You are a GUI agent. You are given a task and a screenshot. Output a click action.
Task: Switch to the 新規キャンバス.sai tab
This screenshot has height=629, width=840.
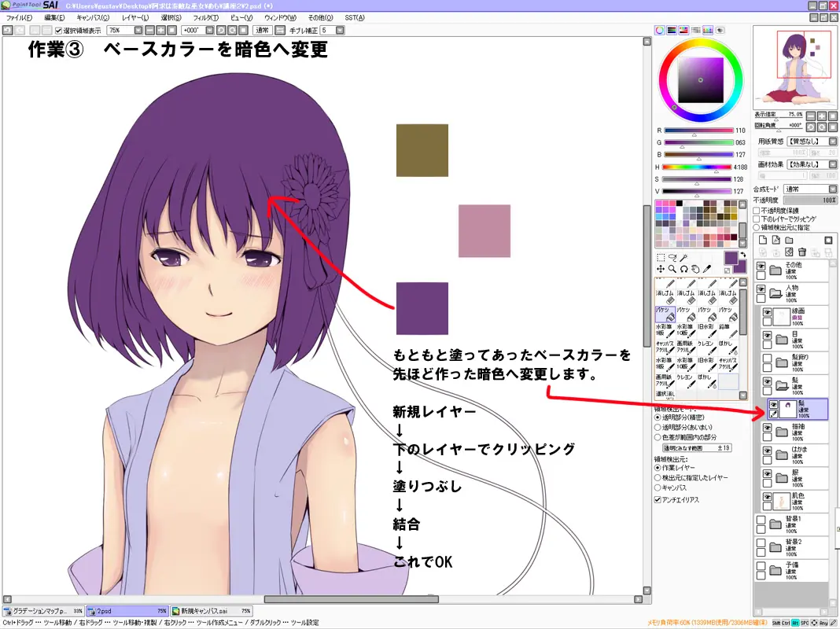pyautogui.click(x=211, y=611)
